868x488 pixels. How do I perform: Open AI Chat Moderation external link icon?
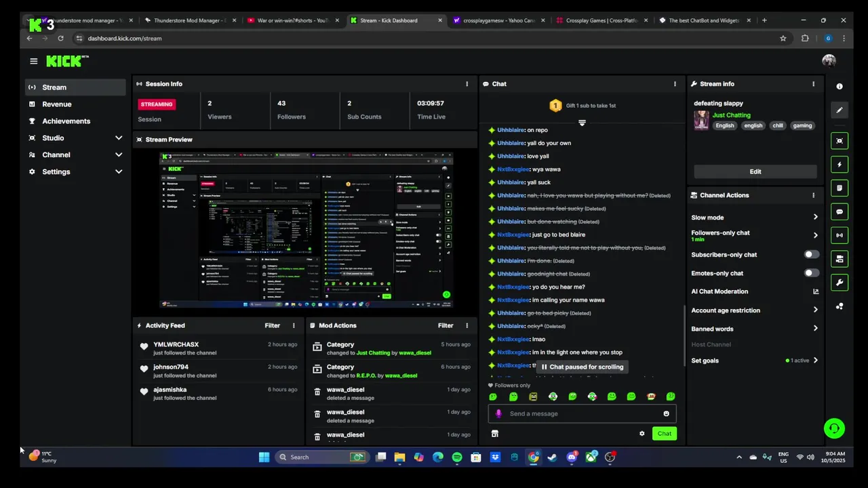tap(816, 291)
